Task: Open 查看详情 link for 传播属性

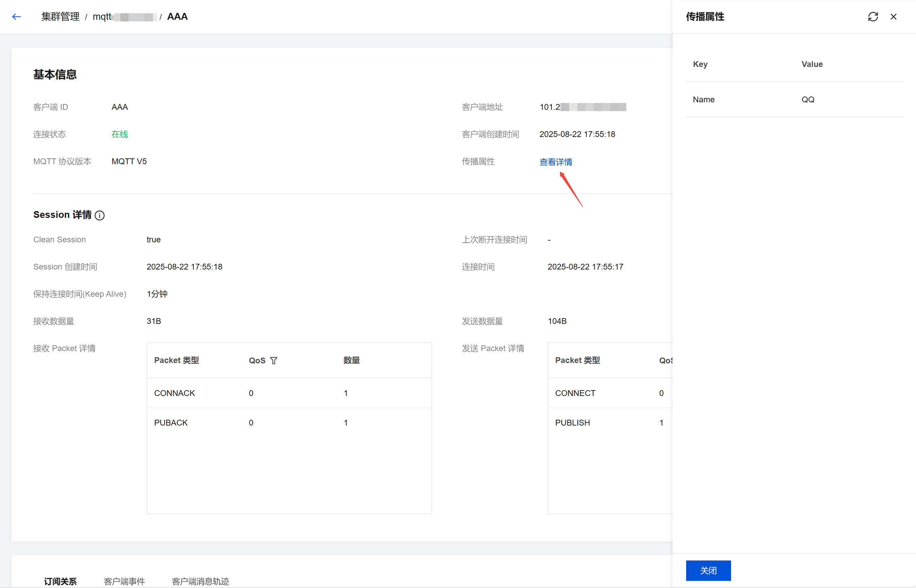Action: pyautogui.click(x=555, y=162)
